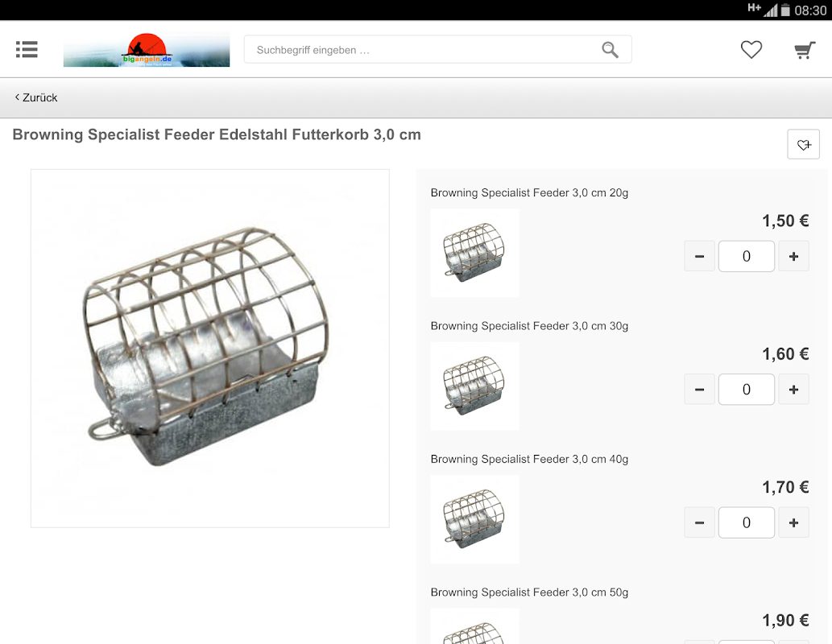Viewport: 832px width, 644px height.
Task: Select the 40g feeder quantity field
Action: (x=746, y=522)
